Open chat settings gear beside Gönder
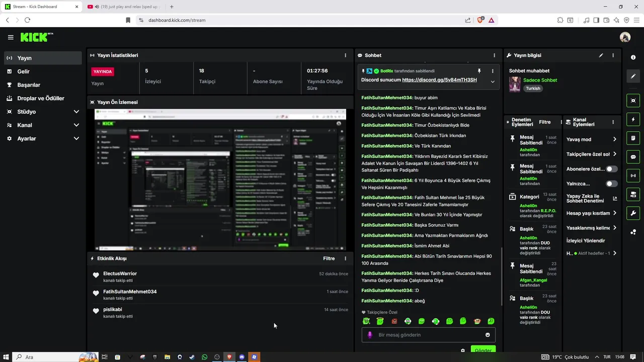Screen dimensions: 644x362 (463, 350)
